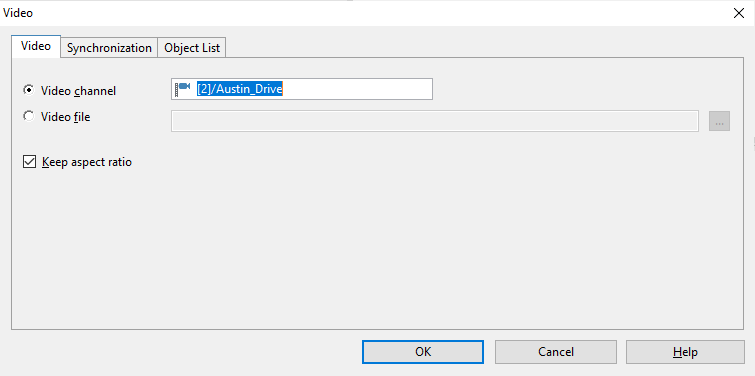Click the video camera icon in channel field
Viewport: 755px width, 376px height.
pyautogui.click(x=182, y=89)
